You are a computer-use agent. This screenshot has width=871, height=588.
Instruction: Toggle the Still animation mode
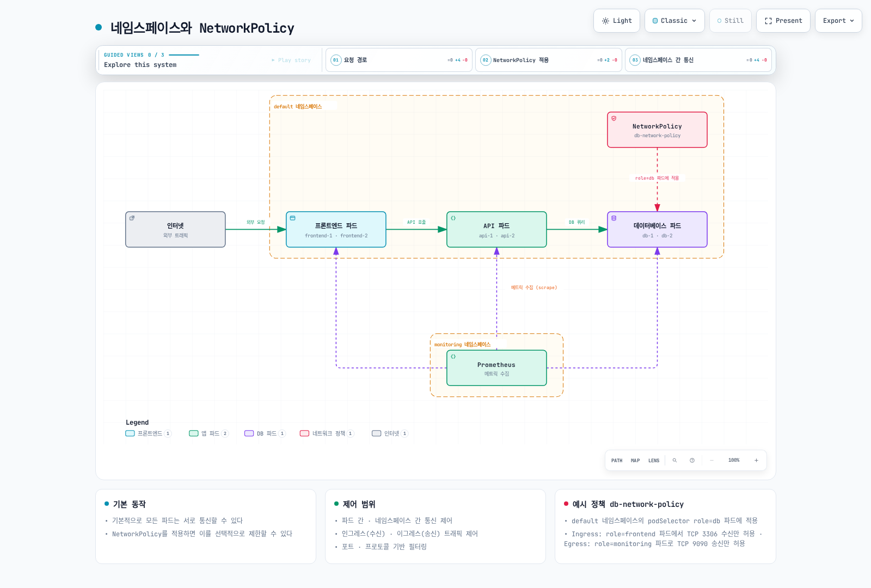(x=731, y=21)
